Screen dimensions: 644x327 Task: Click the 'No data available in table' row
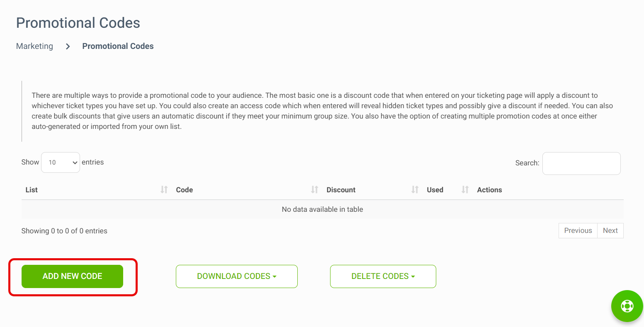322,210
